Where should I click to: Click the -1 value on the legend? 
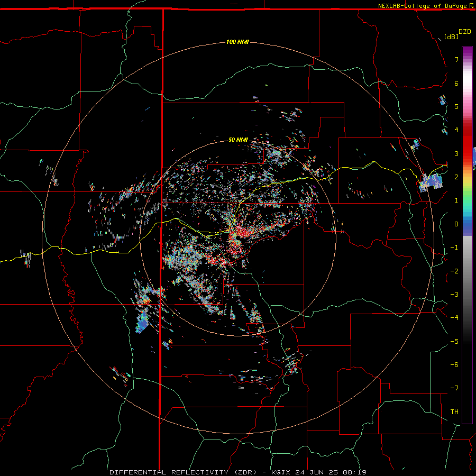(454, 248)
